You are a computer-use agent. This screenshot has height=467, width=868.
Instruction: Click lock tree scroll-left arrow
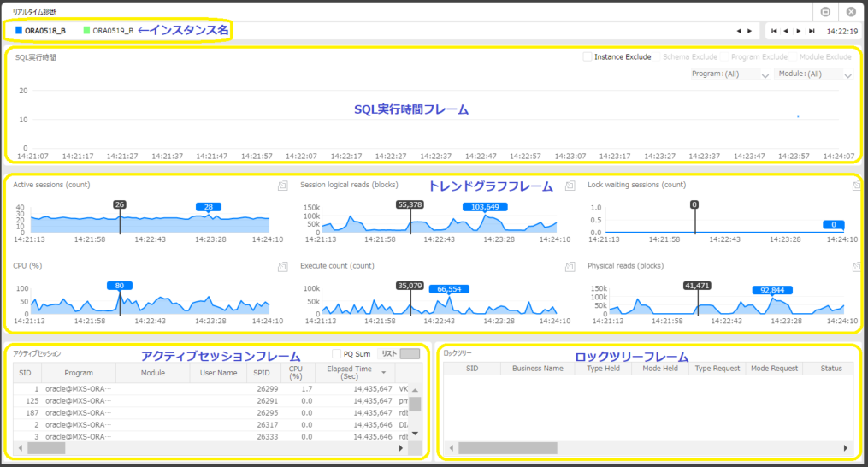point(452,447)
